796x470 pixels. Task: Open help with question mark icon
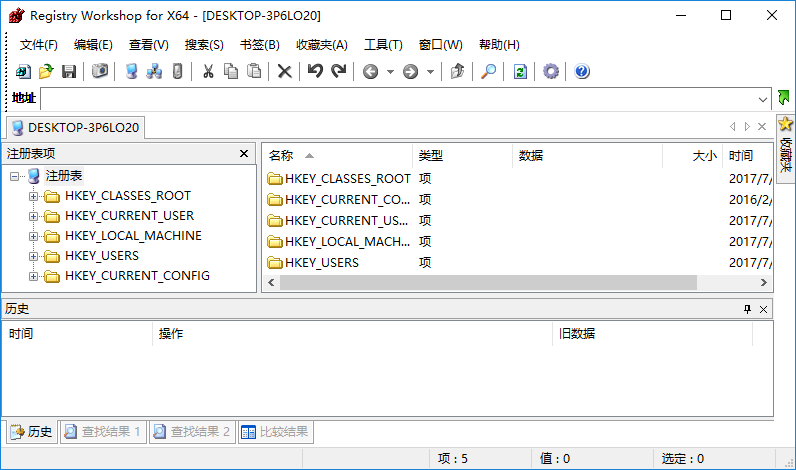582,72
